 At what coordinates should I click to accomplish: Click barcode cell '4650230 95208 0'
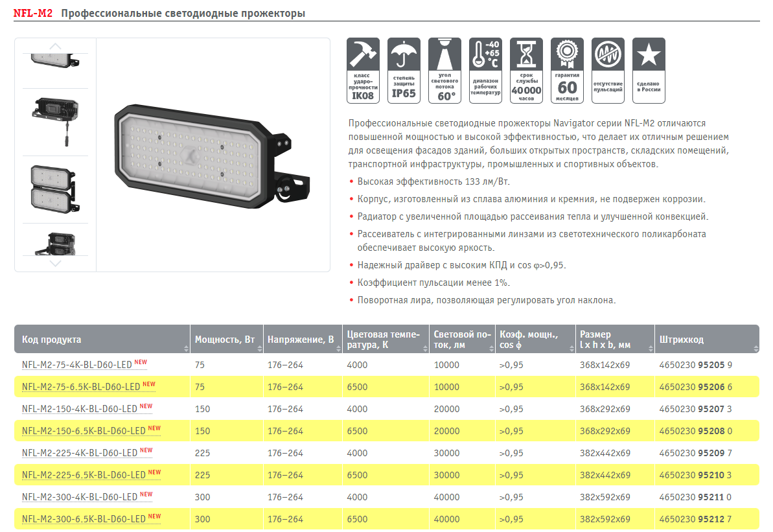click(696, 431)
